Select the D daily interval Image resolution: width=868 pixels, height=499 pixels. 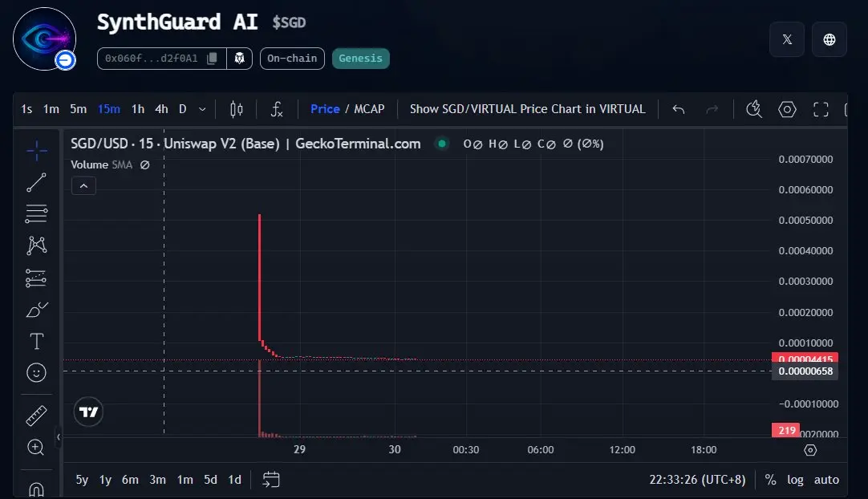[x=183, y=109]
